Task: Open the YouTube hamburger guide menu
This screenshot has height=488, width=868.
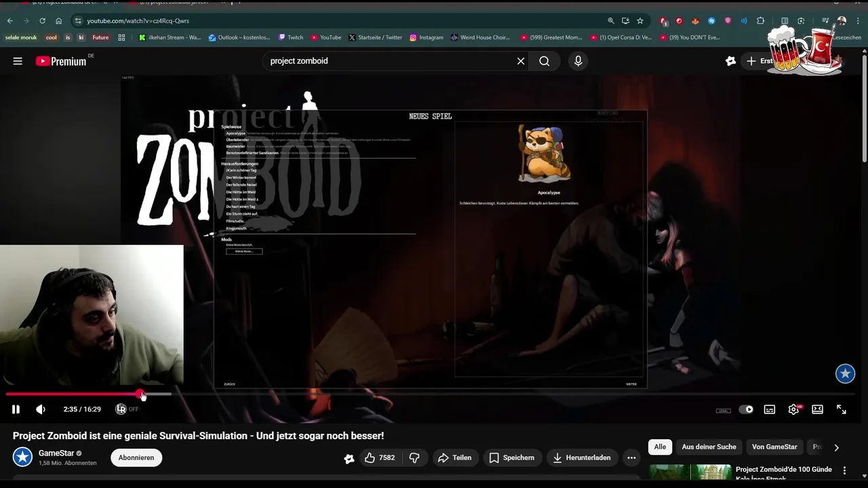Action: 18,61
